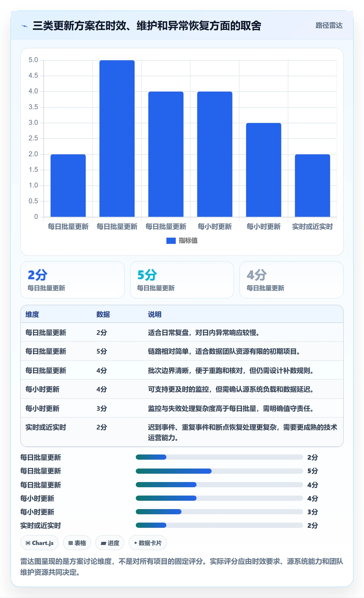The height and width of the screenshot is (598, 364).
Task: Click the 每日批量更新 progress bar showing 5分
Action: (x=219, y=471)
